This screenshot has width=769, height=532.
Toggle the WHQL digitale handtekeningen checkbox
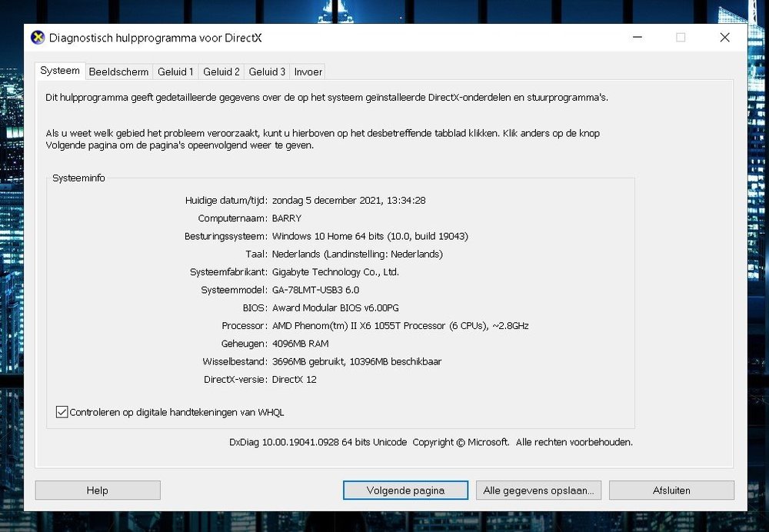click(x=62, y=412)
